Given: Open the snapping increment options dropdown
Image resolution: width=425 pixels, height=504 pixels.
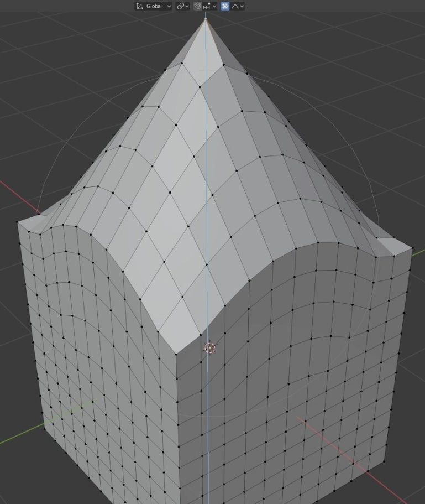Looking at the screenshot, I should (210, 6).
